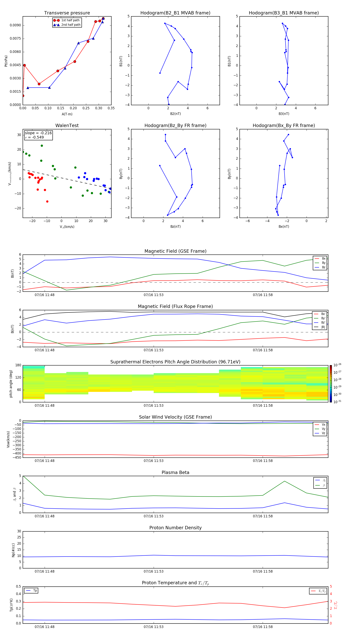Click the 'Bx(nT)' axis label

pos(284,227)
